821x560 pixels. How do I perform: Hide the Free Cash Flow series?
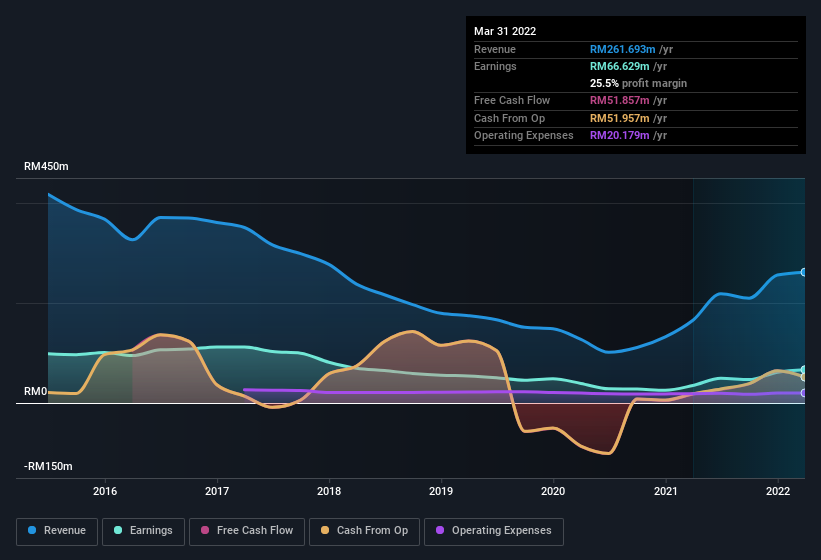(x=247, y=530)
